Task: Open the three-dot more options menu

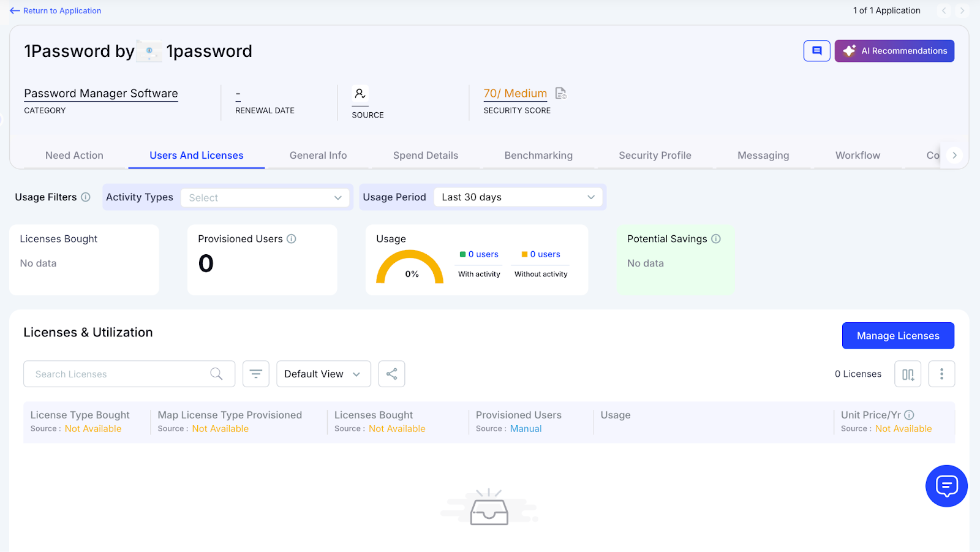Action: click(942, 374)
